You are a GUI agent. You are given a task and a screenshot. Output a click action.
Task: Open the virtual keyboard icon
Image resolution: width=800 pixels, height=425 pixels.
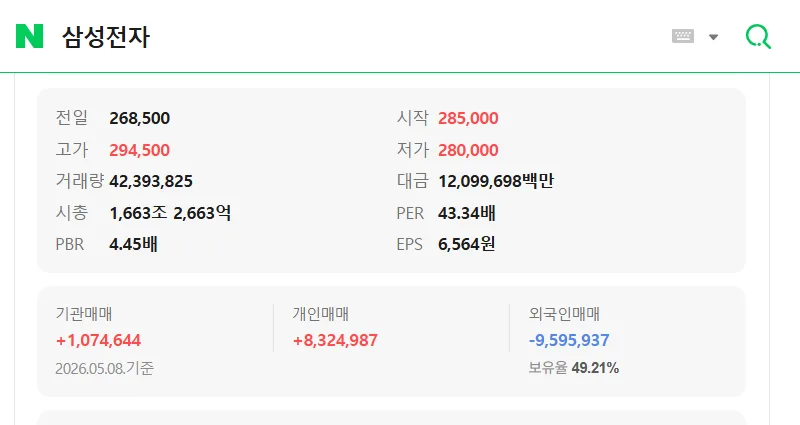pos(683,36)
